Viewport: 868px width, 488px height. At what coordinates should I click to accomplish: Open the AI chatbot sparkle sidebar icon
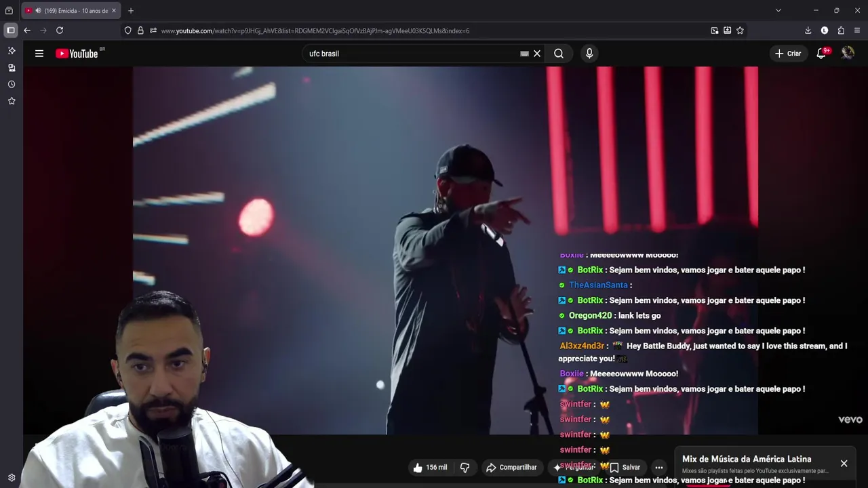[12, 51]
